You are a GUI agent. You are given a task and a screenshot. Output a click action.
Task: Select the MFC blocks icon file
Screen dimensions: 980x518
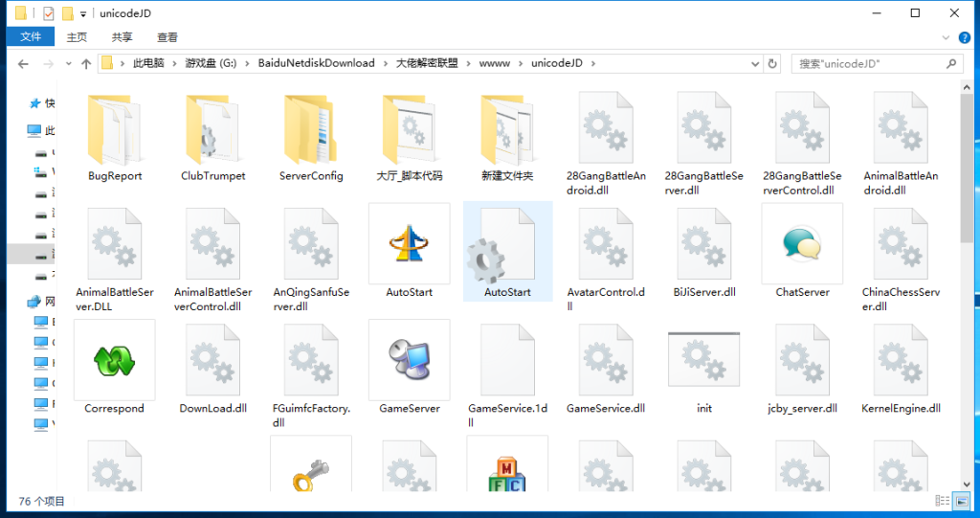(x=507, y=464)
